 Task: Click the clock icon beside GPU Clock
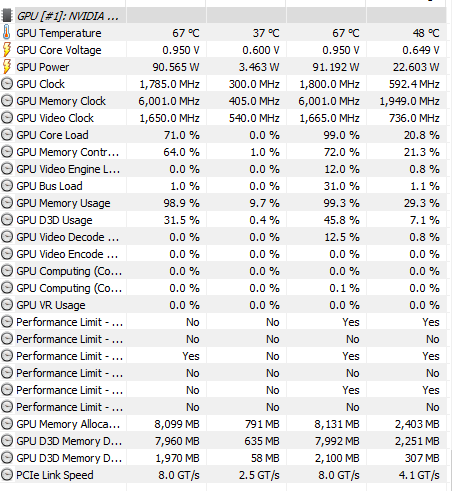pos(7,84)
